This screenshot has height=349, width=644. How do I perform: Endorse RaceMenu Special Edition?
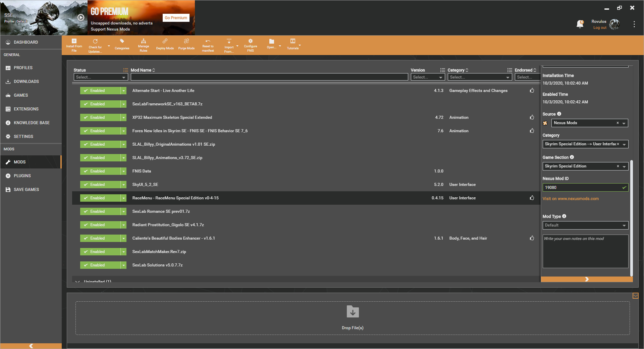532,198
